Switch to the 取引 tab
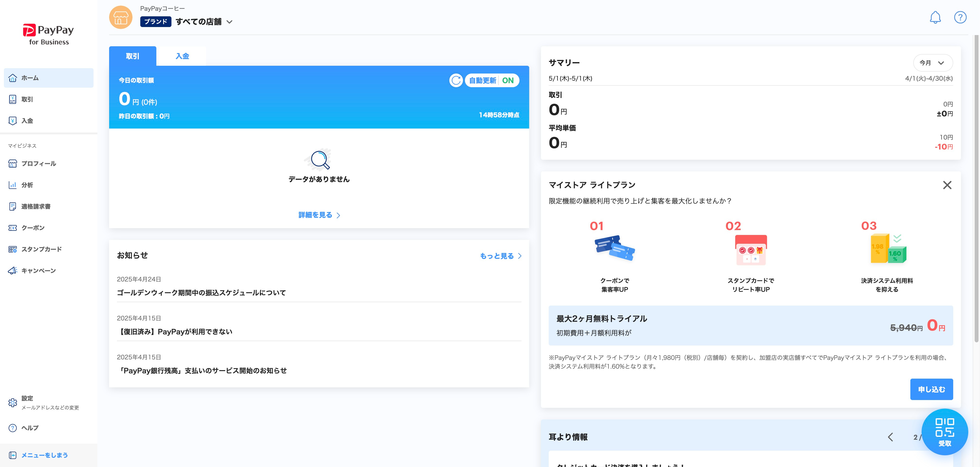980x467 pixels. click(x=132, y=56)
